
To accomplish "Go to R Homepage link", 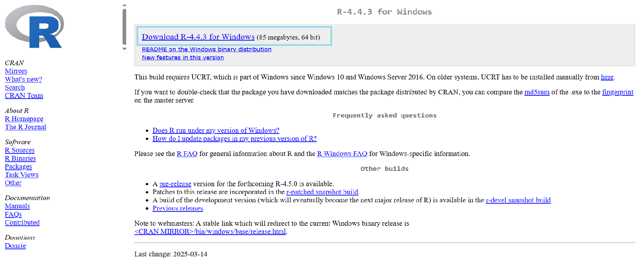I will click(x=24, y=119).
